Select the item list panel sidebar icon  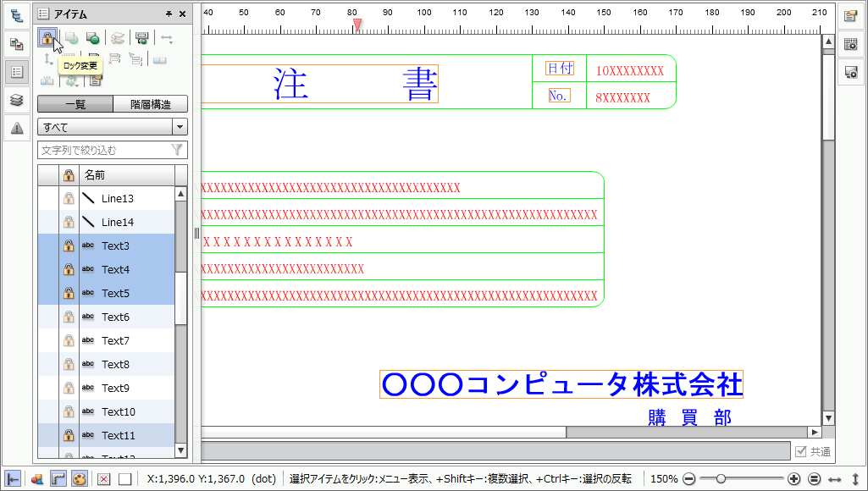[17, 72]
